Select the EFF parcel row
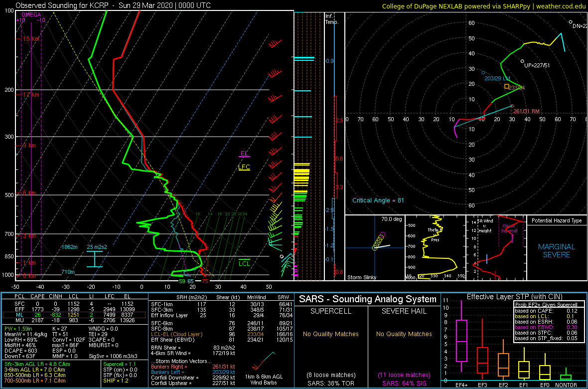This screenshot has width=588, height=389. click(x=74, y=309)
